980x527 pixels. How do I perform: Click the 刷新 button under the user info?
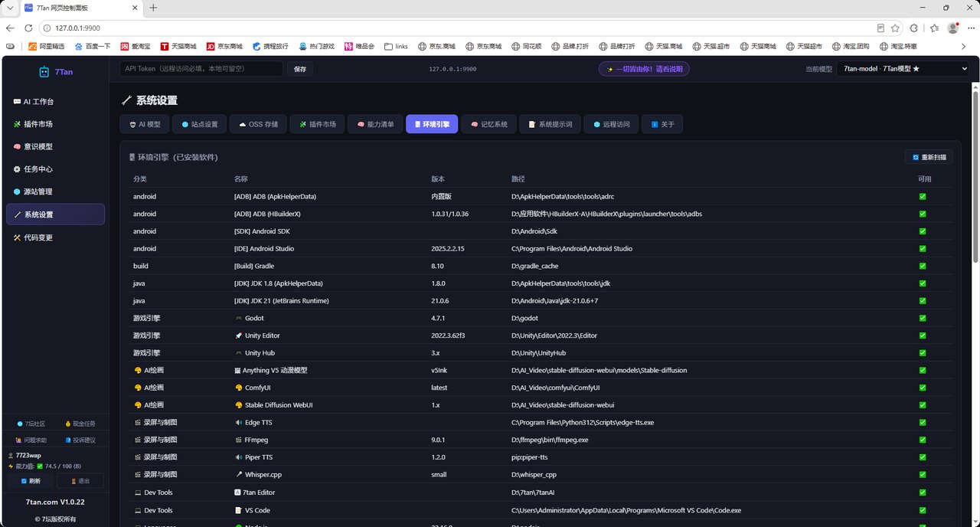31,481
